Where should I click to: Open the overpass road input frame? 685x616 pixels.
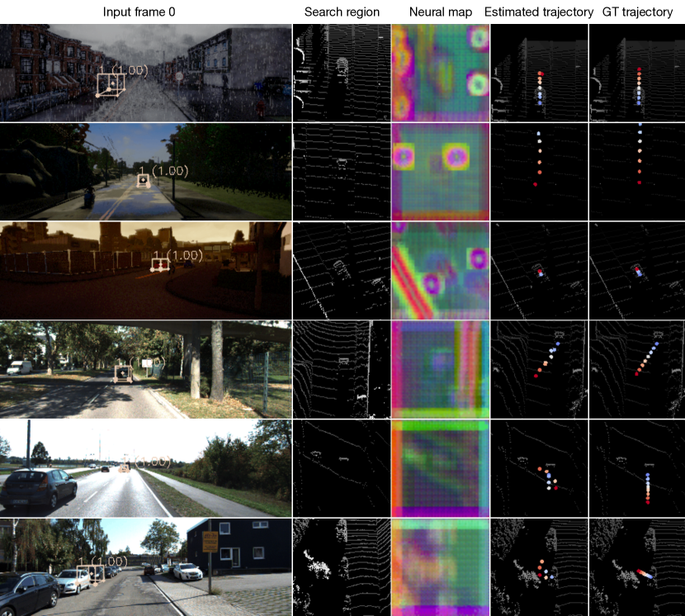click(145, 369)
